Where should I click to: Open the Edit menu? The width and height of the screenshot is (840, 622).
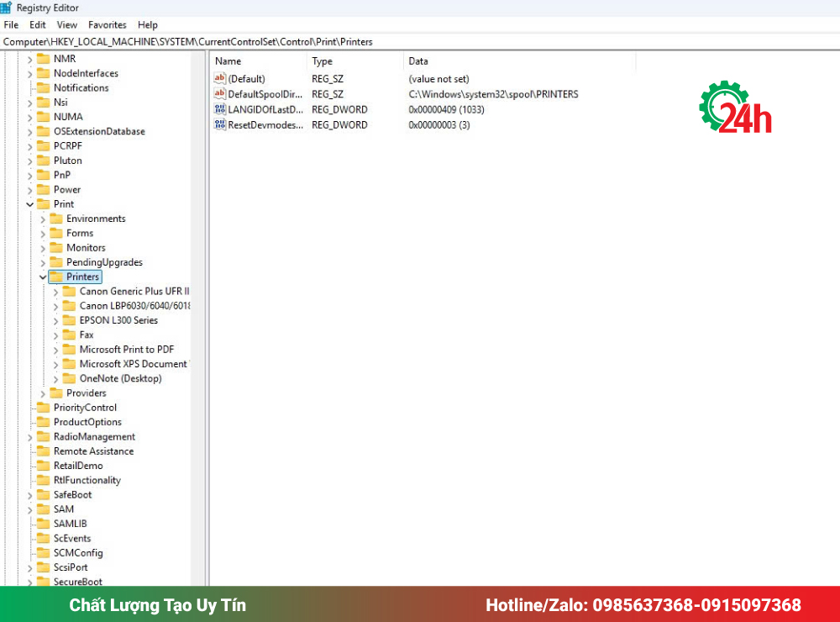click(38, 24)
